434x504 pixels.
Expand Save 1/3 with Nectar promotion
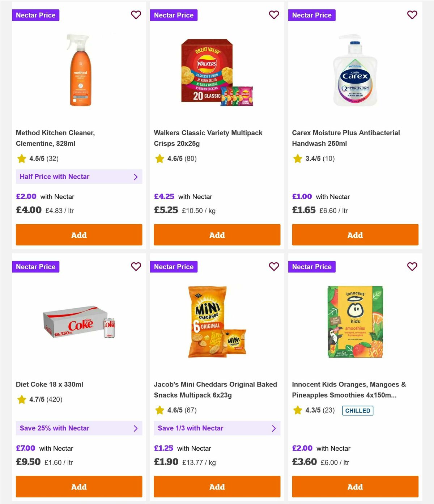pyautogui.click(x=217, y=428)
